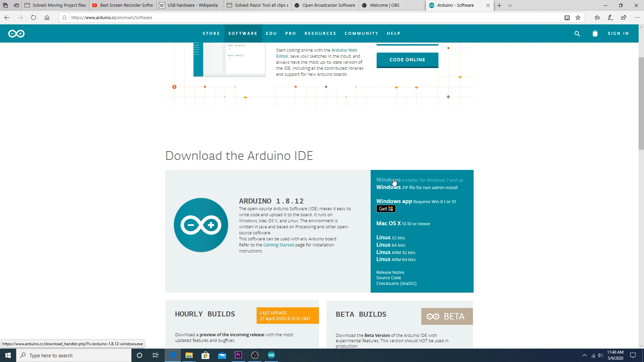
Task: Open the COMMUNITY menu item
Action: tap(361, 33)
